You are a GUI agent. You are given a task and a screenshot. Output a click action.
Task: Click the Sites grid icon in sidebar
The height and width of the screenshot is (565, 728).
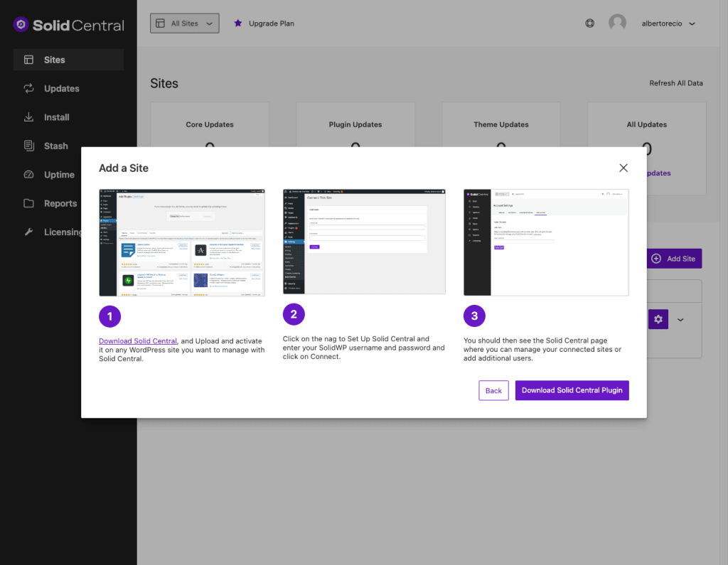28,60
